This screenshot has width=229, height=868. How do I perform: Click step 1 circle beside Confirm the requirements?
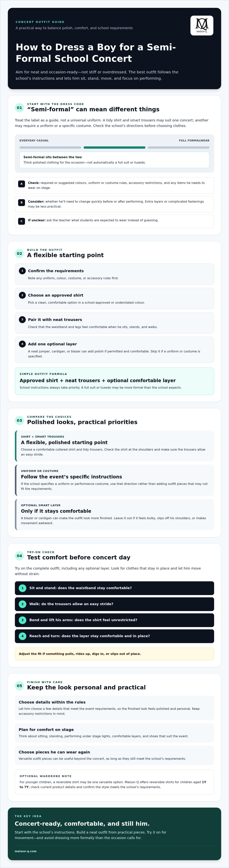pos(22,271)
